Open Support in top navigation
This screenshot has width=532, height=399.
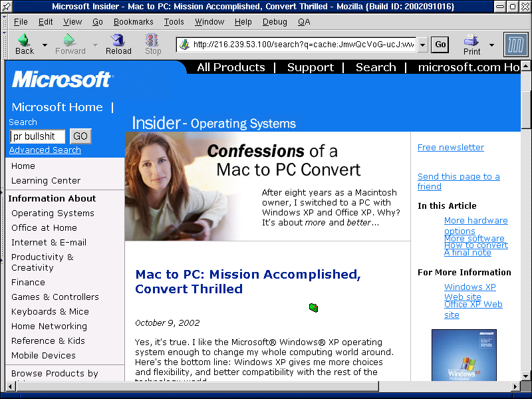311,67
